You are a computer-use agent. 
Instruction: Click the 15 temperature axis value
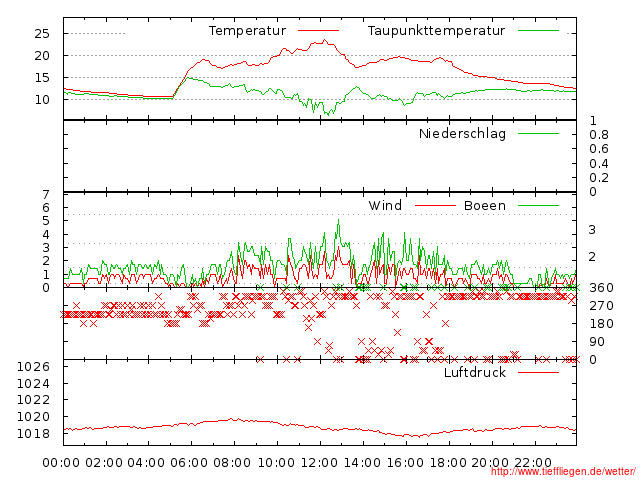coord(42,78)
